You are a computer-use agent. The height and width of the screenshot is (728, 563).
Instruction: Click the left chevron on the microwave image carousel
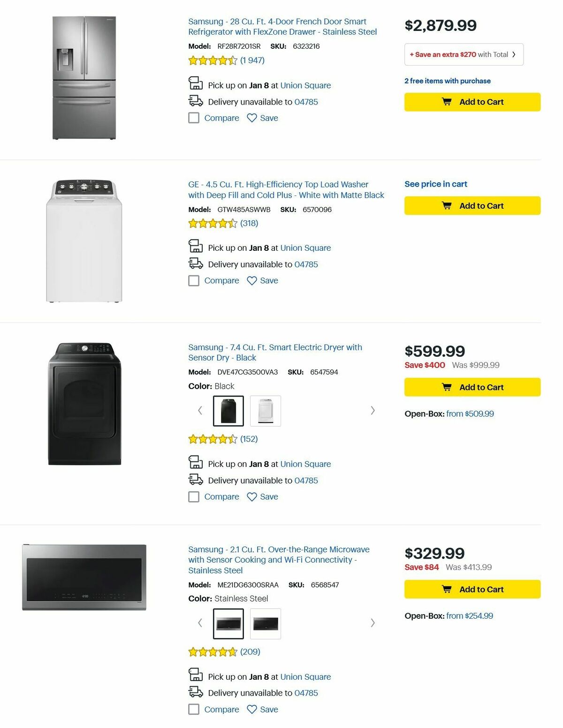tap(200, 623)
